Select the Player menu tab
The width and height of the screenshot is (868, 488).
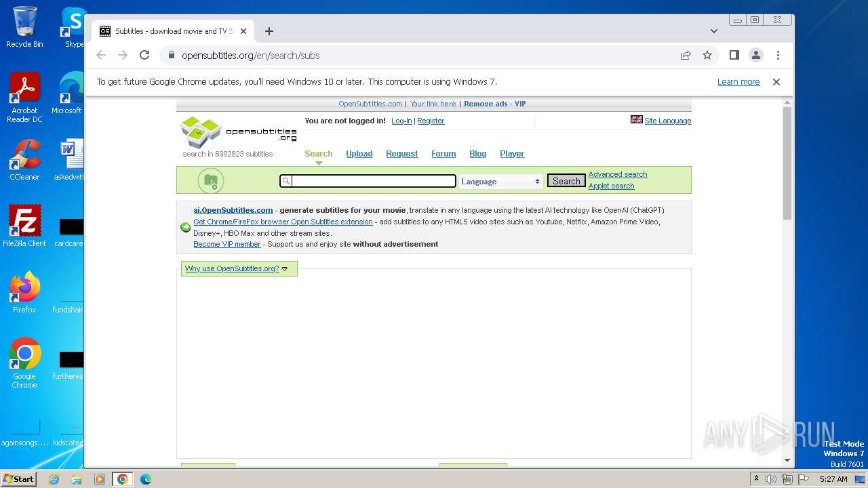coord(512,154)
